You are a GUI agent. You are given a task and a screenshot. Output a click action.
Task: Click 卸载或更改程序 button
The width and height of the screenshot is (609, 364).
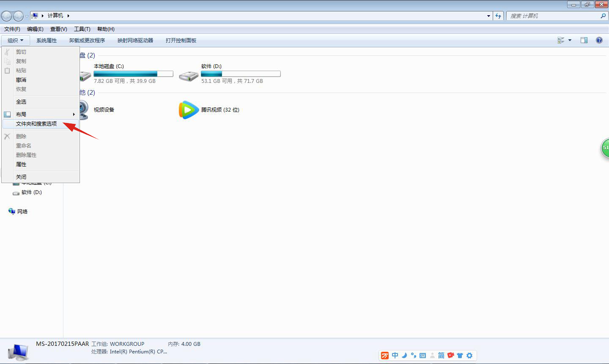[87, 40]
